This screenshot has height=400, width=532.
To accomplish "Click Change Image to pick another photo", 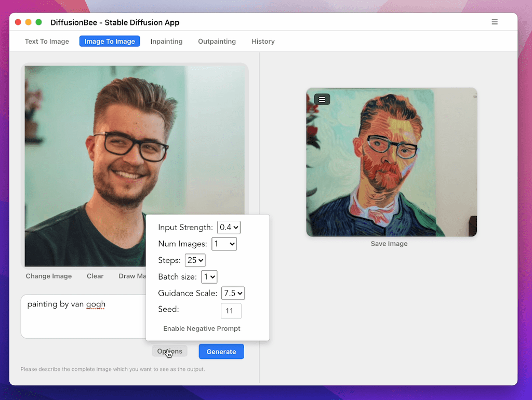I will coord(48,276).
